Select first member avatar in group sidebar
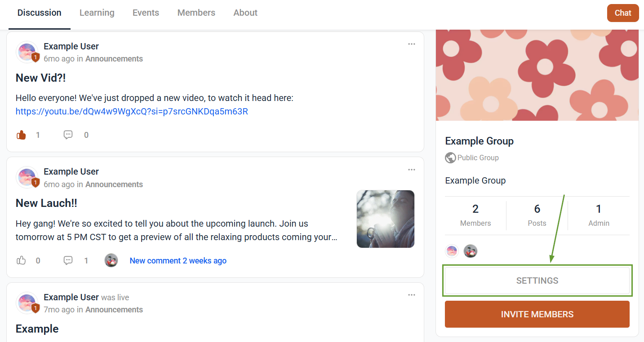Image resolution: width=644 pixels, height=342 pixels. click(452, 251)
